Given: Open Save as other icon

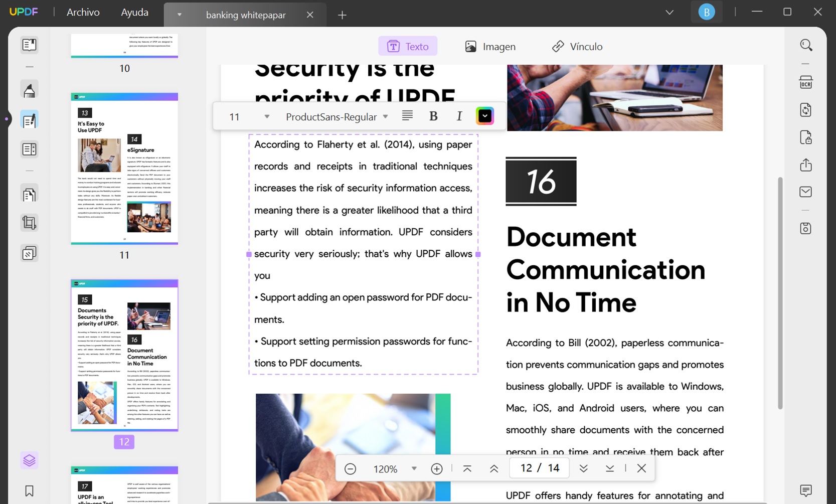Looking at the screenshot, I should (806, 229).
